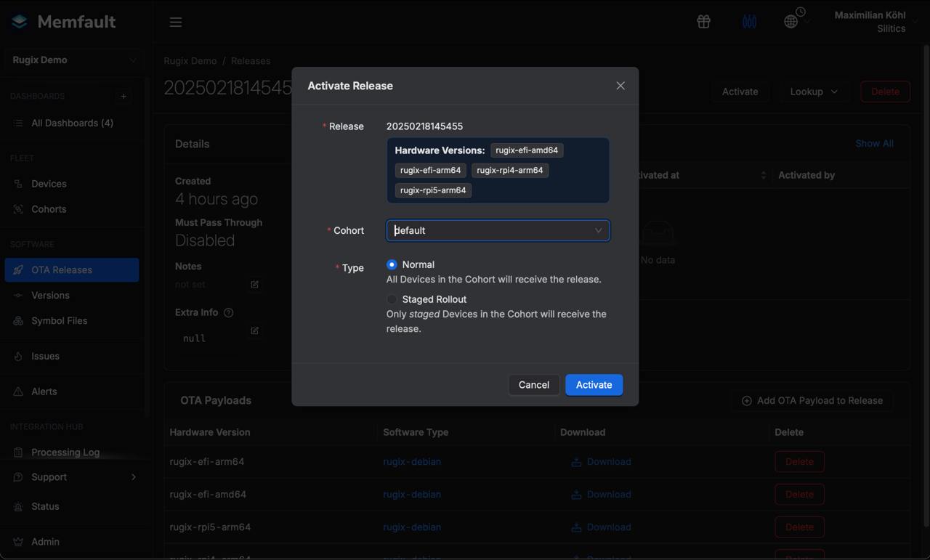
Task: Click the Alerts warning triangle icon
Action: pos(17,391)
